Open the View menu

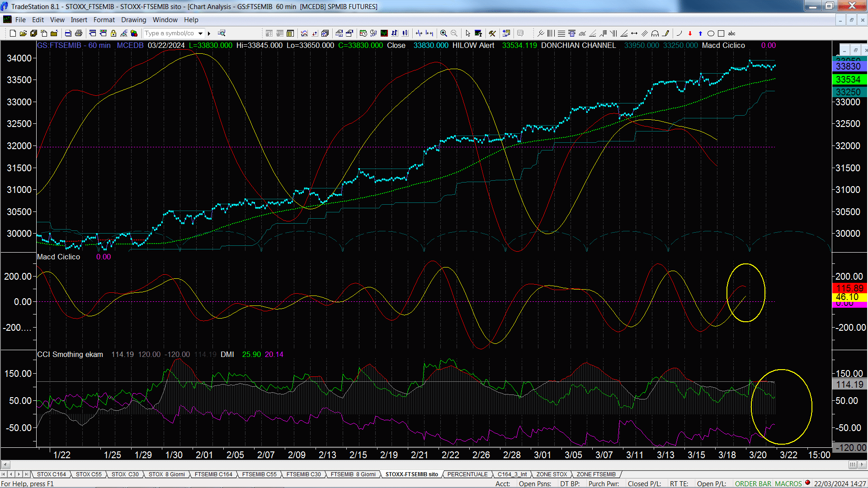click(57, 20)
